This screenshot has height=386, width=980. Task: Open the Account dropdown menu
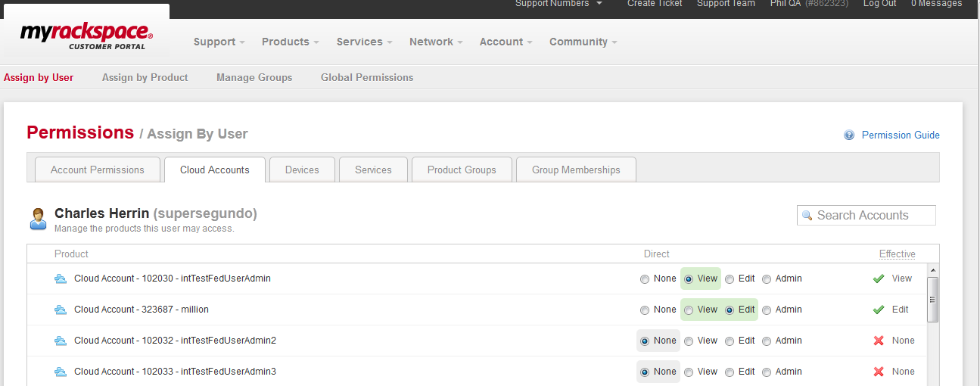[506, 42]
